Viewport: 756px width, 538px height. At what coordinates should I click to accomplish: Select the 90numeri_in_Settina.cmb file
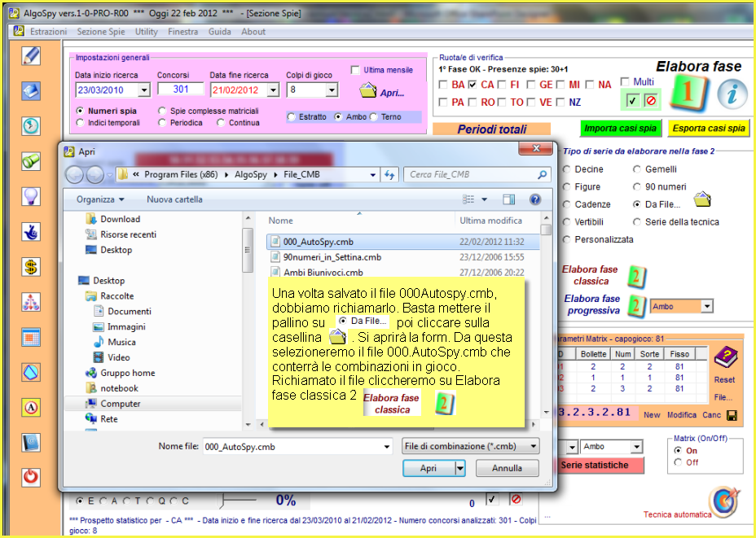[332, 257]
